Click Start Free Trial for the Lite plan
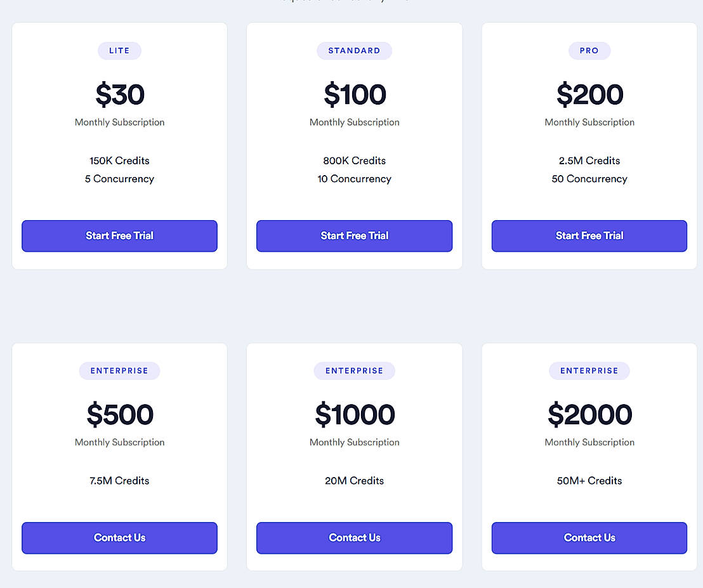The height and width of the screenshot is (588, 703). [x=119, y=236]
